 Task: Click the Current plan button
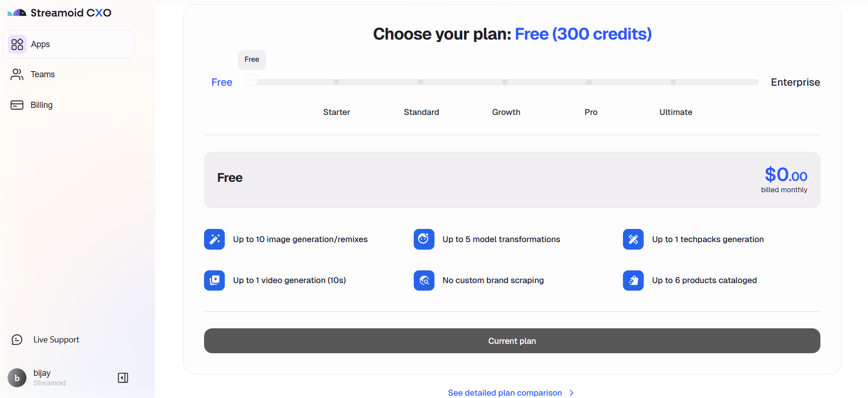point(512,341)
